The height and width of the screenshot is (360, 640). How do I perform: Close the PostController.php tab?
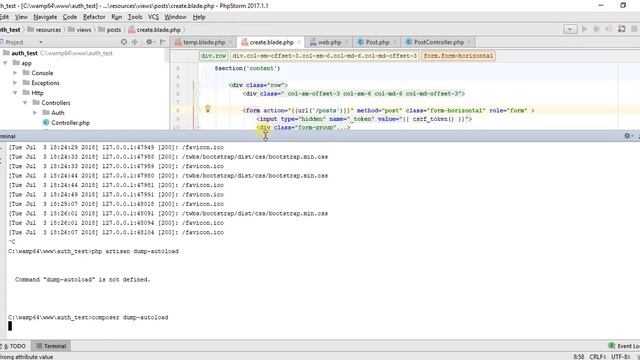[469, 42]
